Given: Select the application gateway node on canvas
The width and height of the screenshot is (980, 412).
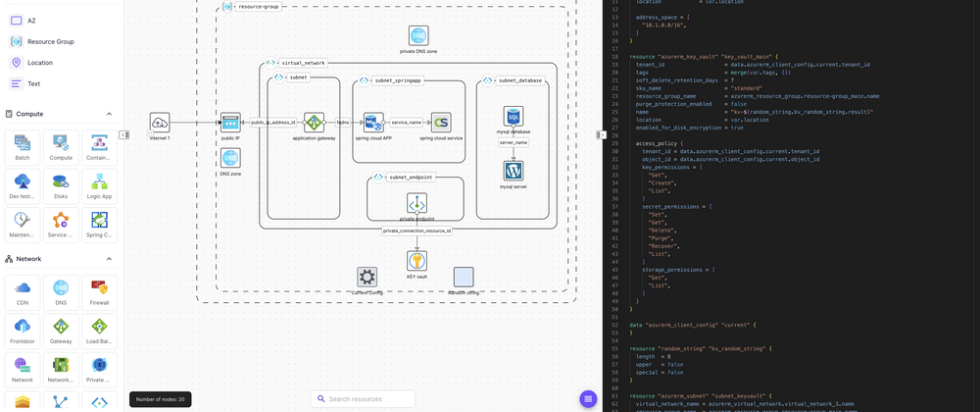Looking at the screenshot, I should click(x=314, y=123).
